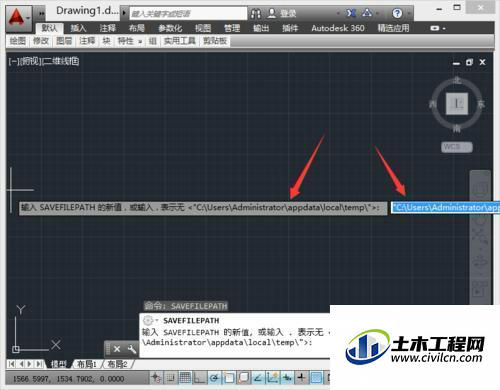Open the 俯视 view controls menu
500x390 pixels.
point(30,61)
